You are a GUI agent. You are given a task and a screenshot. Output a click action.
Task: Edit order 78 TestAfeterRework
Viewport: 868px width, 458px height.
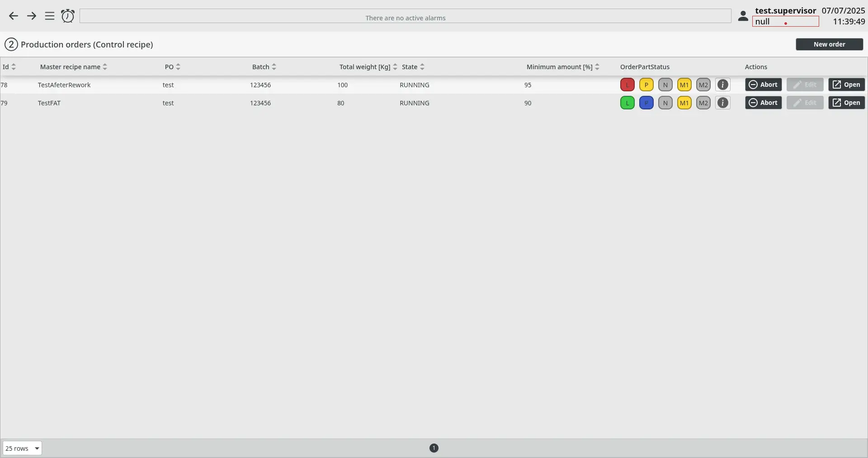[x=805, y=85]
